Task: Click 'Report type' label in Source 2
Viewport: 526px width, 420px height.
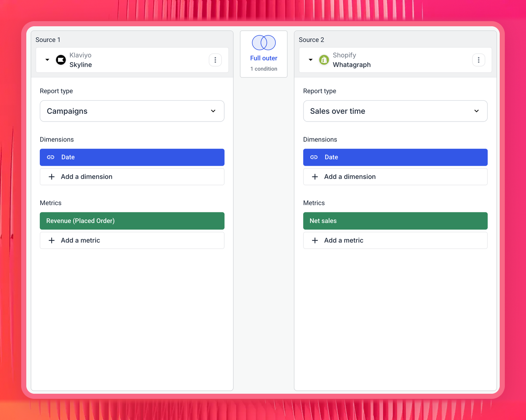Action: pos(320,91)
